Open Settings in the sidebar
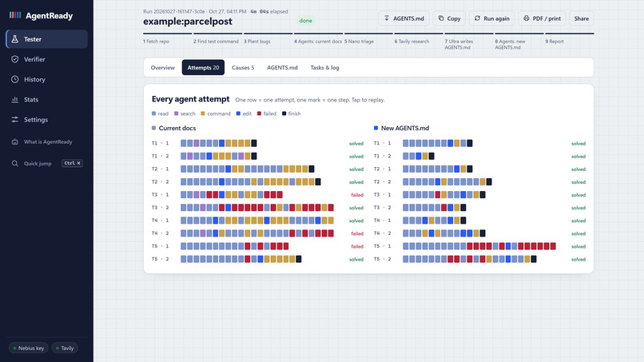This screenshot has height=362, width=644. click(x=47, y=120)
